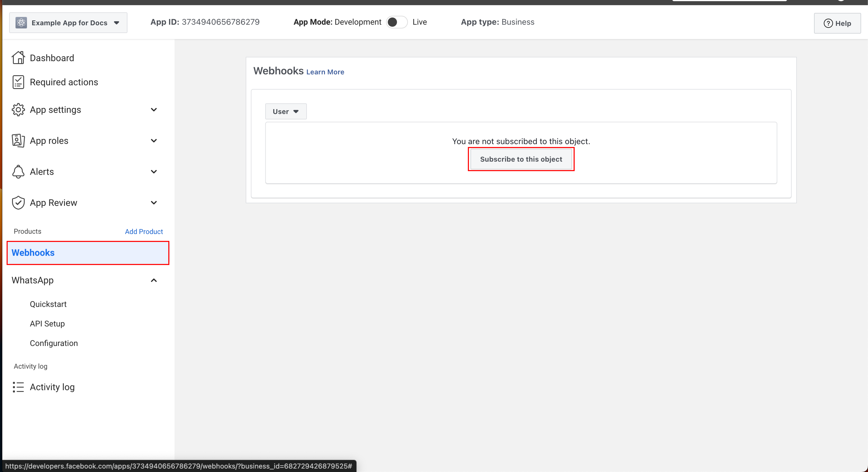Open the User object dropdown

tap(285, 112)
